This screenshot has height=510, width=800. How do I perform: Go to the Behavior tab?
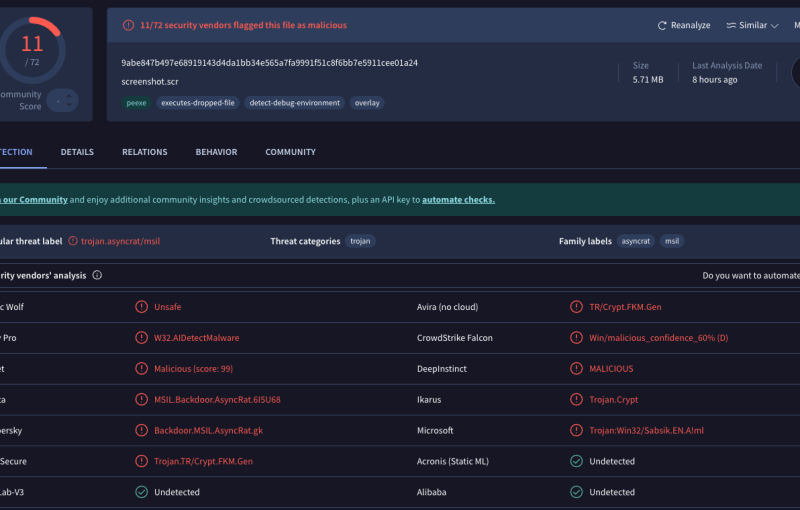point(216,152)
